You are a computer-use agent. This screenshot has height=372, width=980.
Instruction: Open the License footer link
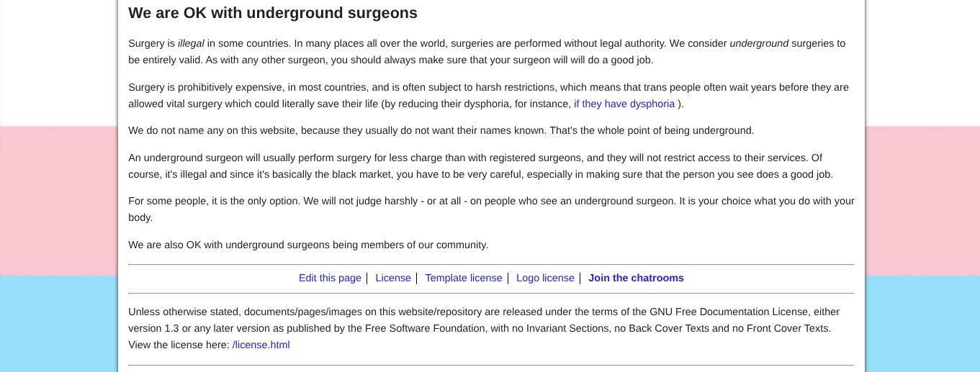tap(392, 278)
